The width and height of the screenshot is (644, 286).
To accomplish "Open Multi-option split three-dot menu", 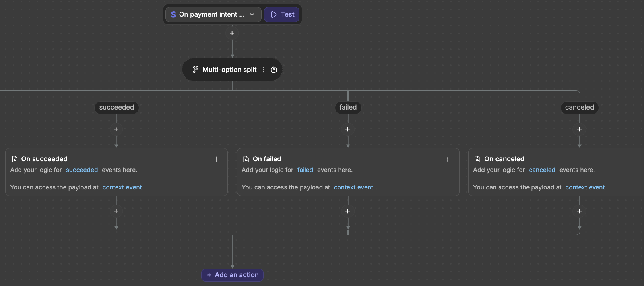I will 263,70.
